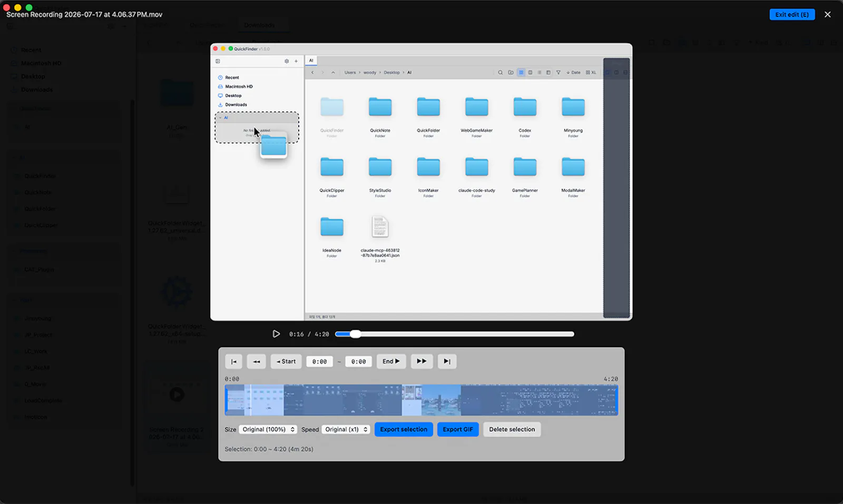Viewport: 843px width, 504px height.
Task: Select Downloads in the dimmed background sidebar
Action: (37, 90)
